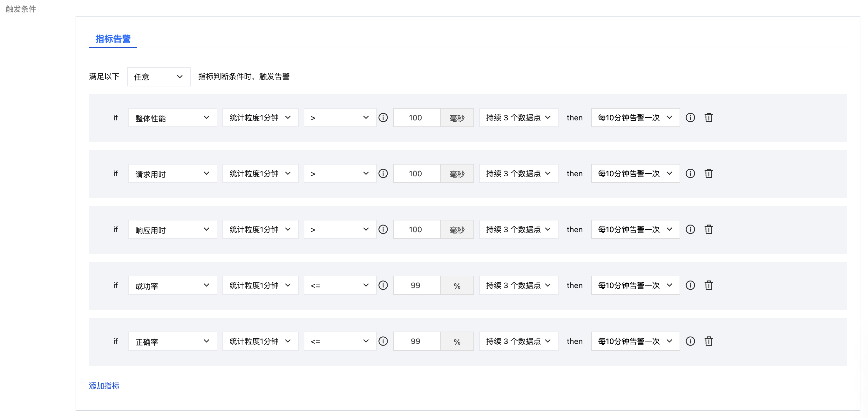The image size is (868, 418).
Task: Open the > operator dropdown in 响应用时 row
Action: (x=340, y=229)
